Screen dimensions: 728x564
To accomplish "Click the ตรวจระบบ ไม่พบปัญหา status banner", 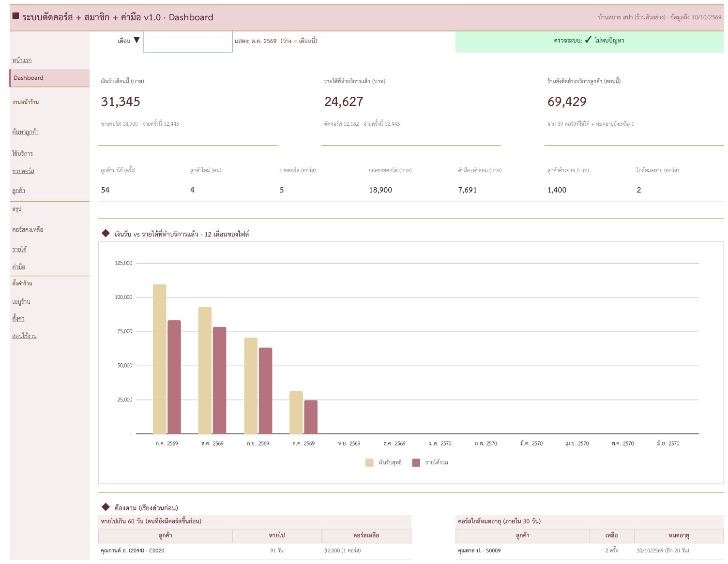I will [590, 42].
